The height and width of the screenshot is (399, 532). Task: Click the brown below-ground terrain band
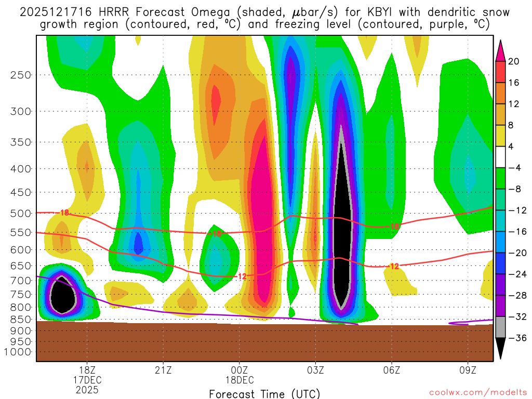pyautogui.click(x=264, y=341)
